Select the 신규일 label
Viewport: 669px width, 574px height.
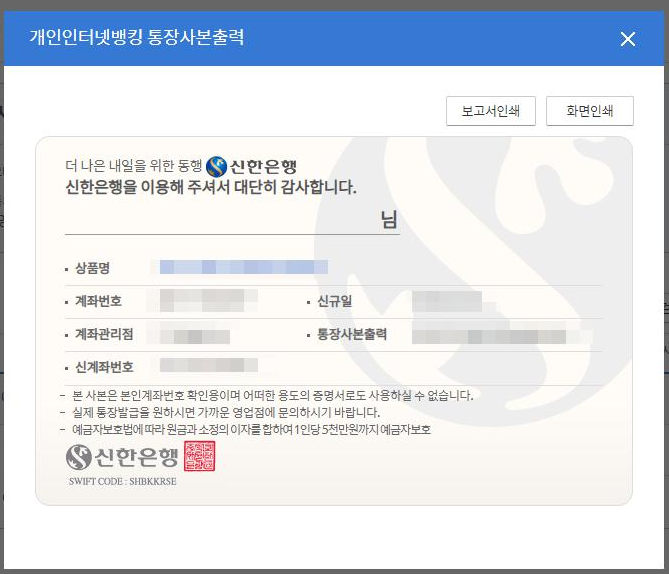pos(334,301)
